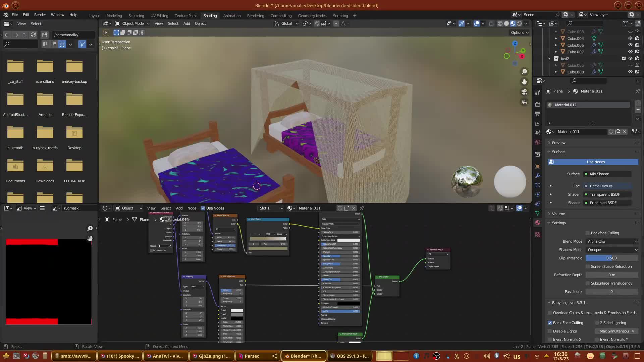
Task: Click the zoom view magnifier icon in viewport
Action: (524, 72)
